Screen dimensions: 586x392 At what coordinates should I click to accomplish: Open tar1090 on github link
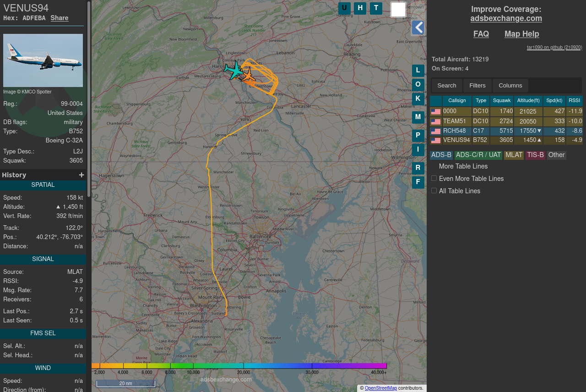pyautogui.click(x=554, y=47)
